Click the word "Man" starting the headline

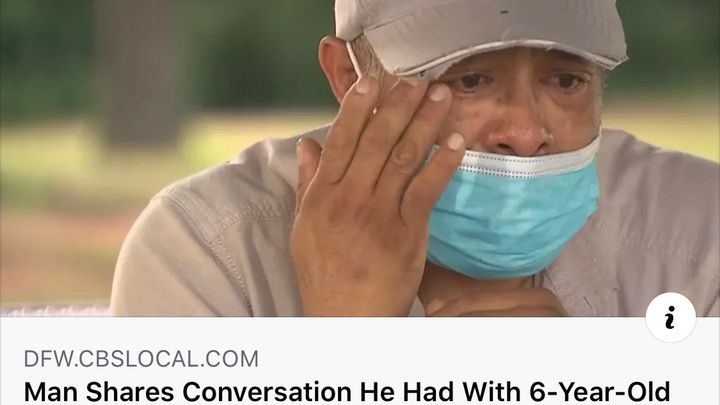click(51, 392)
